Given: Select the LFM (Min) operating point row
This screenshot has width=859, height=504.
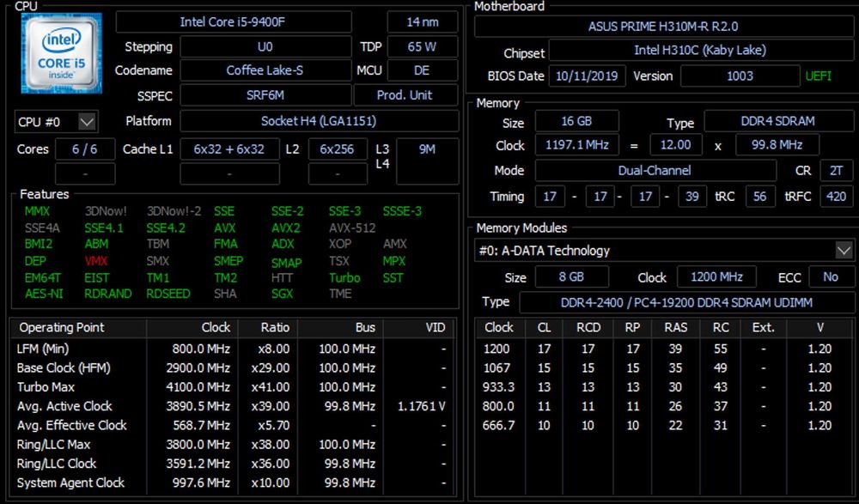Looking at the screenshot, I should coord(232,349).
